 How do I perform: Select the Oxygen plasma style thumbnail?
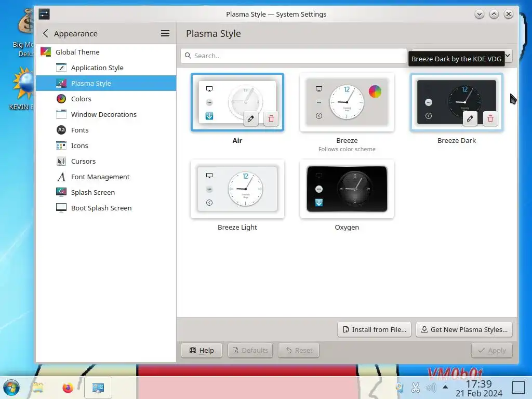pyautogui.click(x=347, y=189)
